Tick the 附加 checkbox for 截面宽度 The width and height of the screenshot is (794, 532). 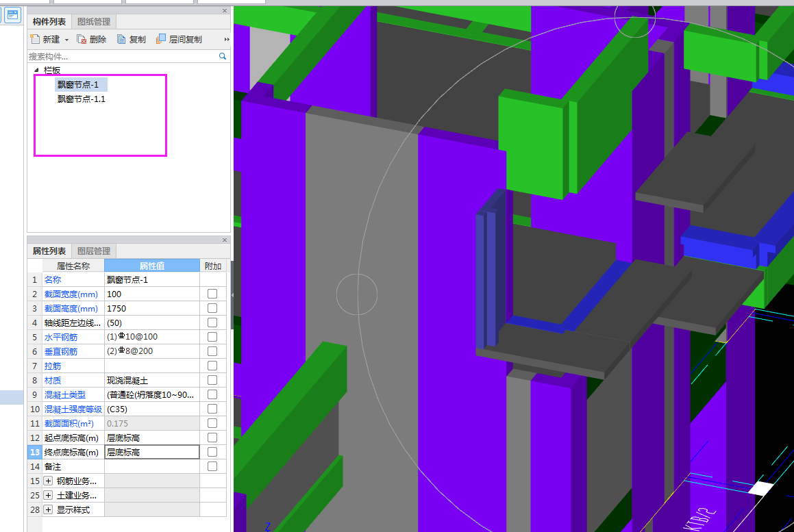[212, 294]
